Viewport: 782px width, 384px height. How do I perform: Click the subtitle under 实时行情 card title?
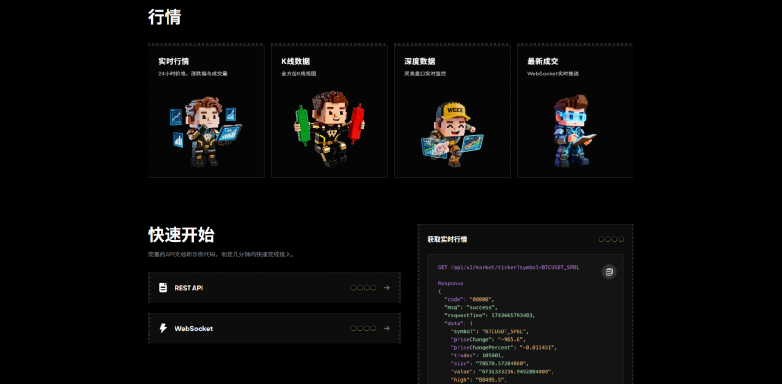point(193,74)
